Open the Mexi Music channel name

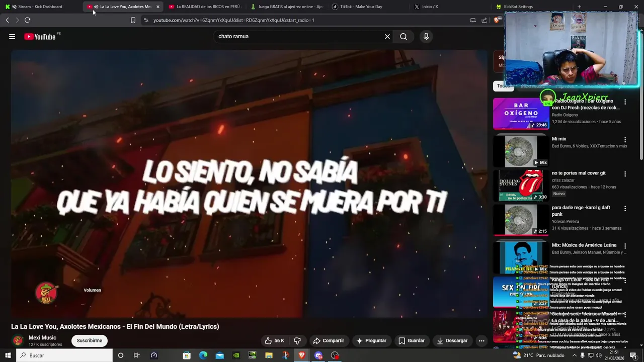point(42,337)
